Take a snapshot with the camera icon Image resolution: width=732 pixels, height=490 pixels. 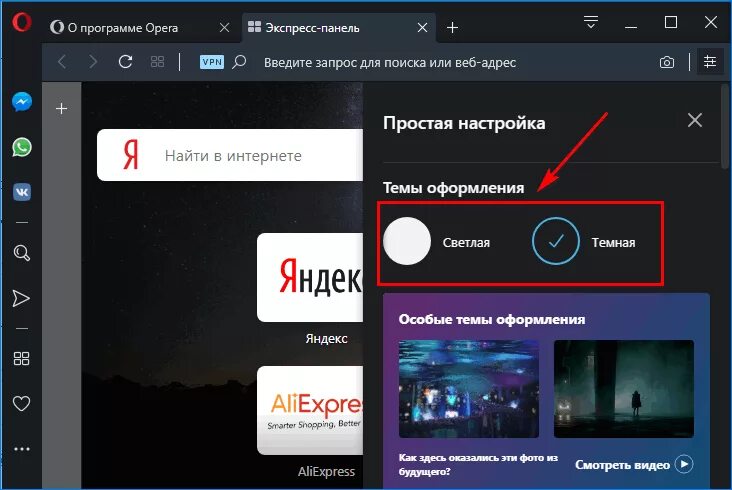[667, 62]
